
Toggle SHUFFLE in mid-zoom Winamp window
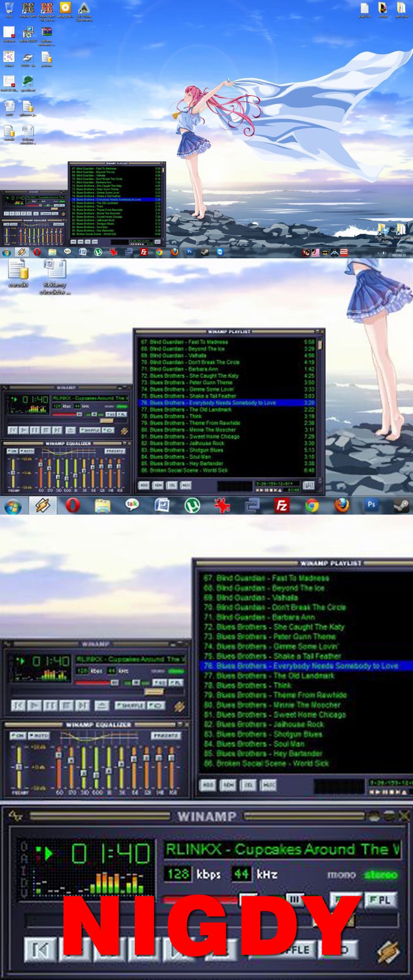click(90, 430)
